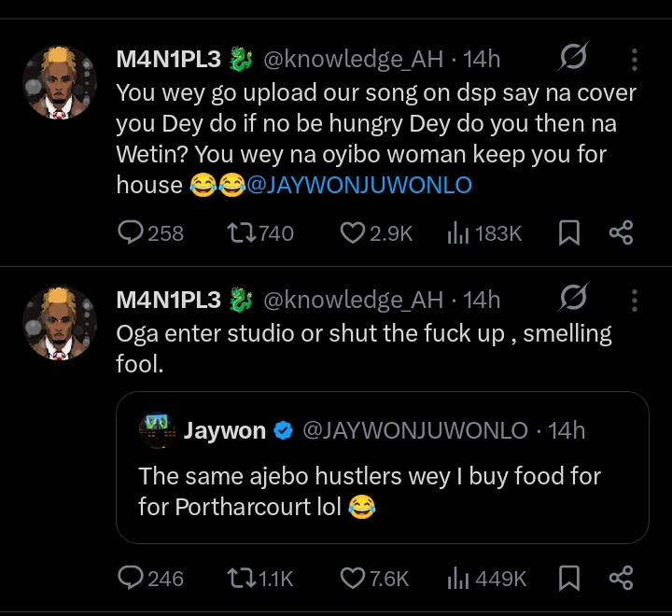Repost the tweet with 1.1K reposts
Viewport: 672px width, 616px height.
[x=241, y=579]
